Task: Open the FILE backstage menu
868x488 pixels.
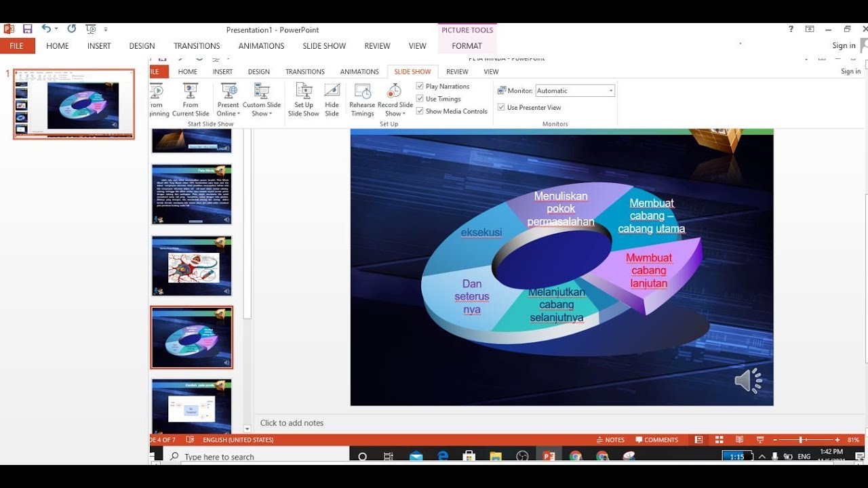Action: tap(17, 46)
